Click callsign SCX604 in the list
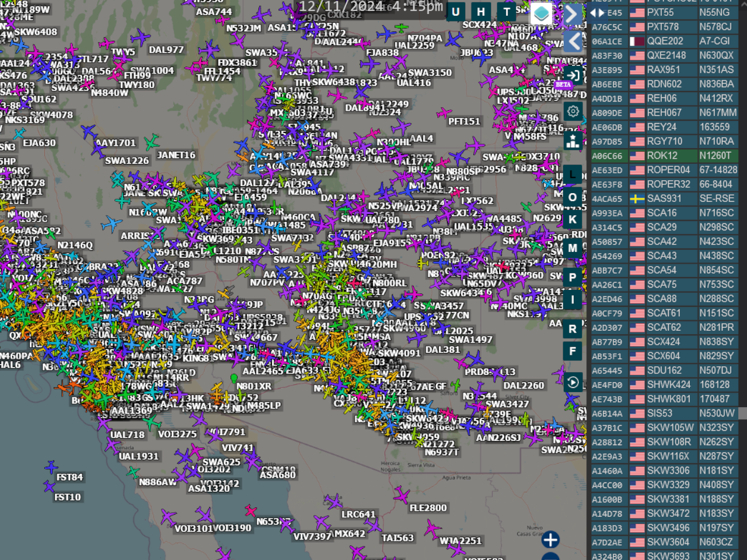Image resolution: width=747 pixels, height=560 pixels. point(663,356)
